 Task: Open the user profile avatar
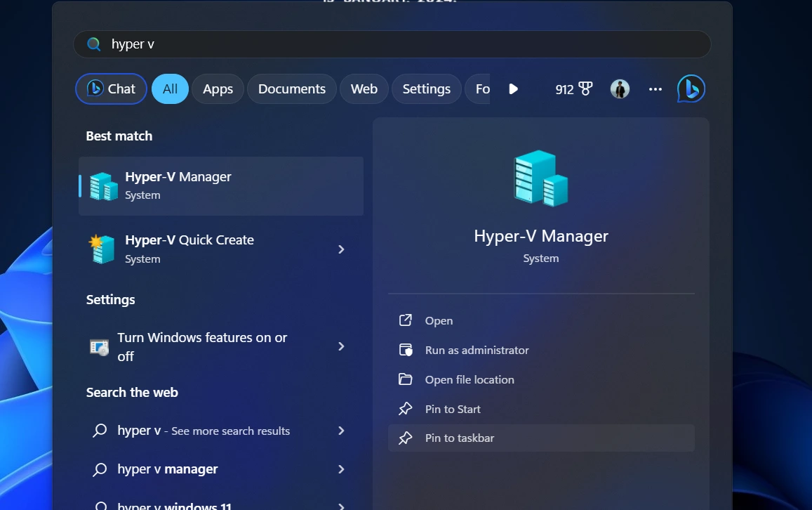pos(620,89)
